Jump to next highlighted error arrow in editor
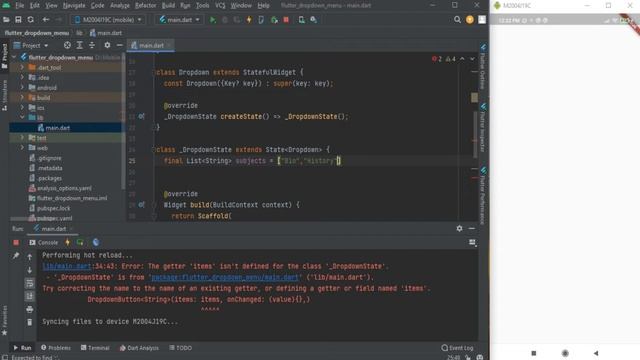This screenshot has height=360, width=640. (x=472, y=59)
